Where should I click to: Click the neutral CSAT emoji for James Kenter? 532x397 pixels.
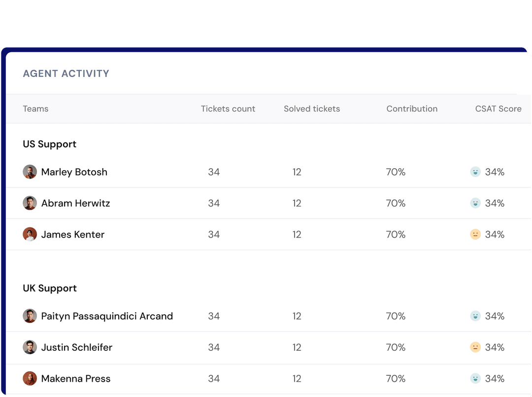[475, 235]
